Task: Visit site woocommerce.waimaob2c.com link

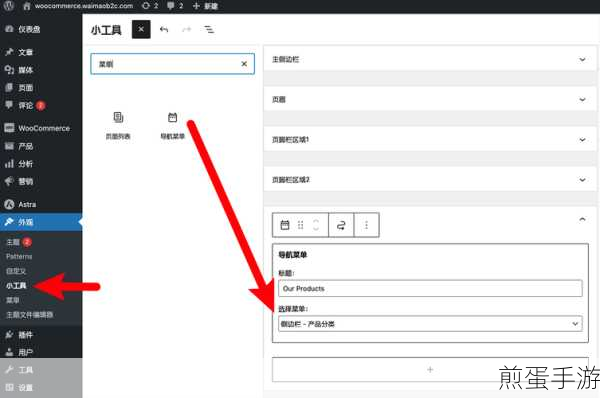Action: pos(78,6)
